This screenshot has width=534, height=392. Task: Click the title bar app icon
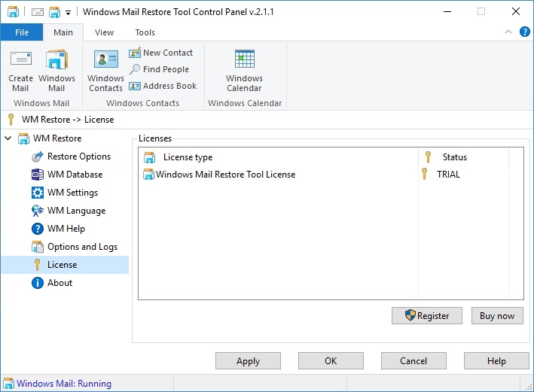coord(13,12)
